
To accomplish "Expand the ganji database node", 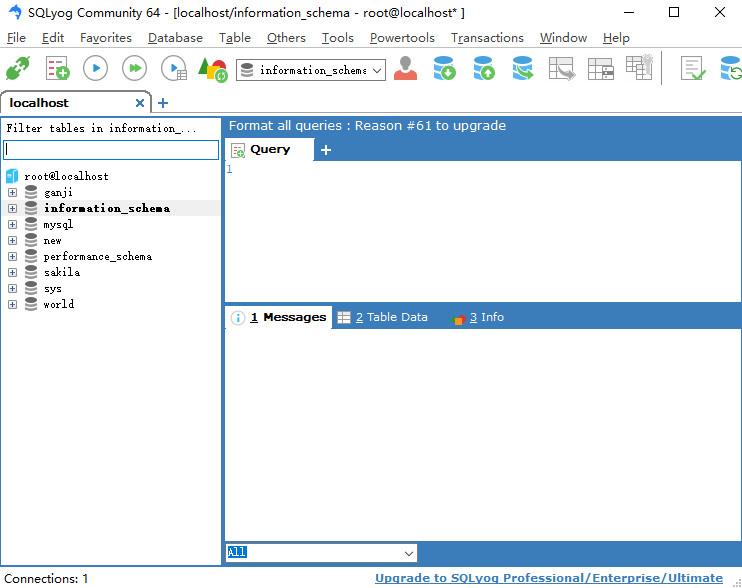I will click(x=12, y=193).
